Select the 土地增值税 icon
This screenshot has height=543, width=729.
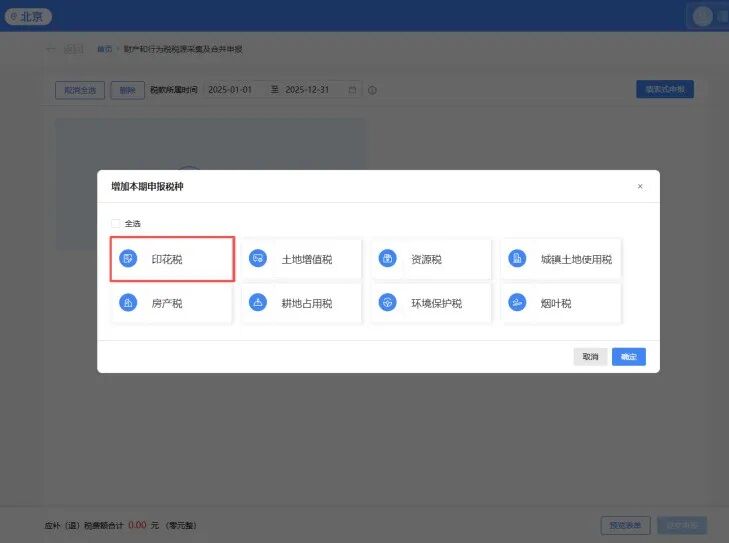pyautogui.click(x=258, y=260)
